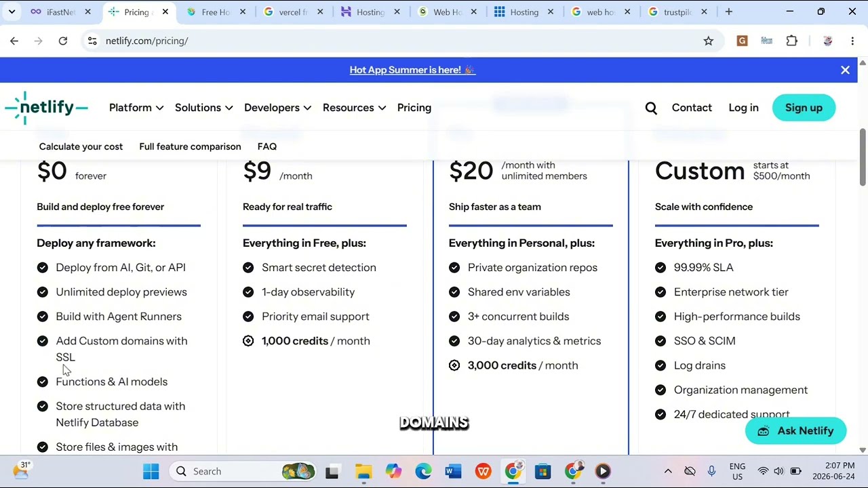Click the 'Smart secret detection' feature
This screenshot has height=488, width=868.
[319, 268]
